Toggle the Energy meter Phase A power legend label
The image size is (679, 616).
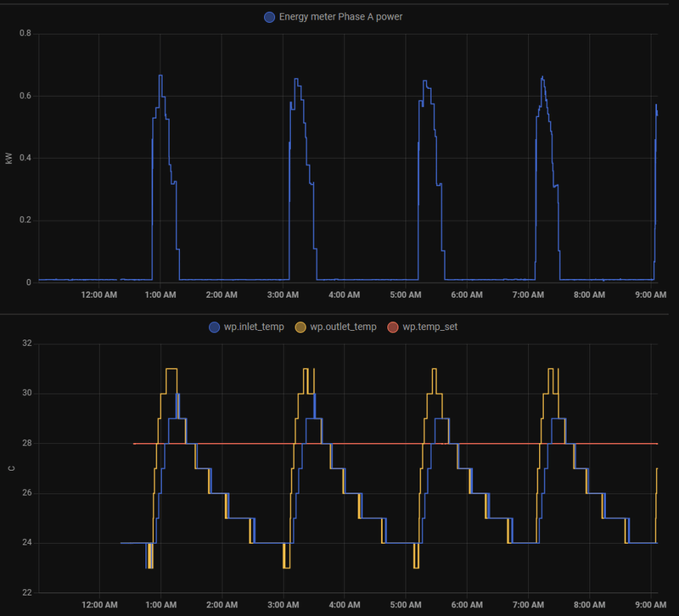point(341,17)
